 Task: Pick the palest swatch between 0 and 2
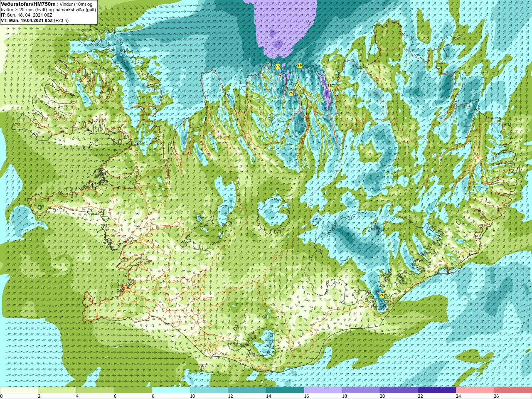pos(19,390)
